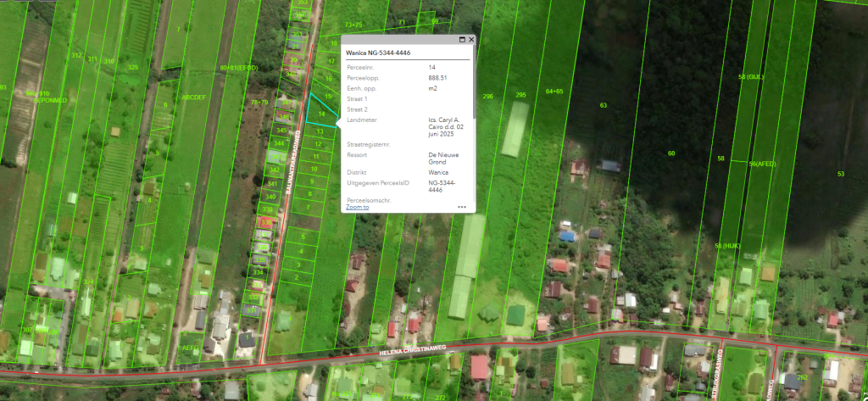Click parcel 16 above the highlighted lot

click(329, 79)
